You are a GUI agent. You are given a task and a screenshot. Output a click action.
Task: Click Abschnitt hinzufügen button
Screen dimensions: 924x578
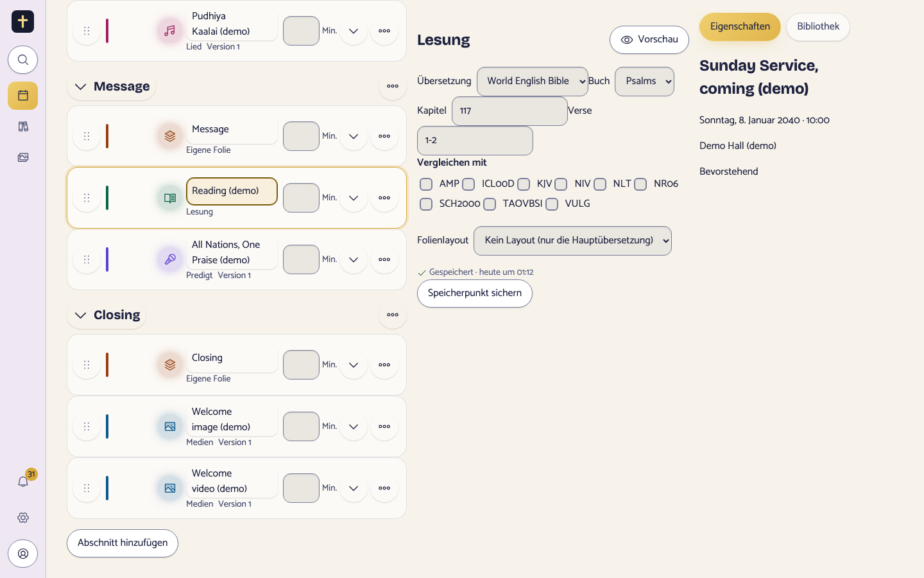tap(123, 543)
